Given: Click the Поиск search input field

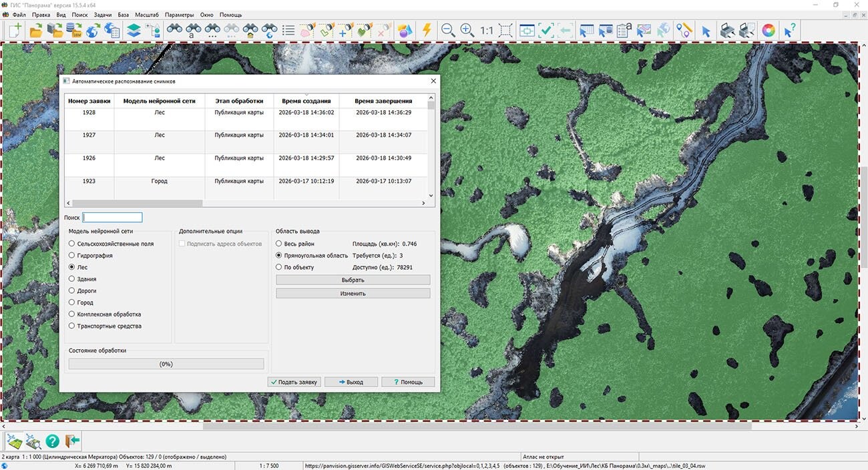Looking at the screenshot, I should pyautogui.click(x=112, y=218).
